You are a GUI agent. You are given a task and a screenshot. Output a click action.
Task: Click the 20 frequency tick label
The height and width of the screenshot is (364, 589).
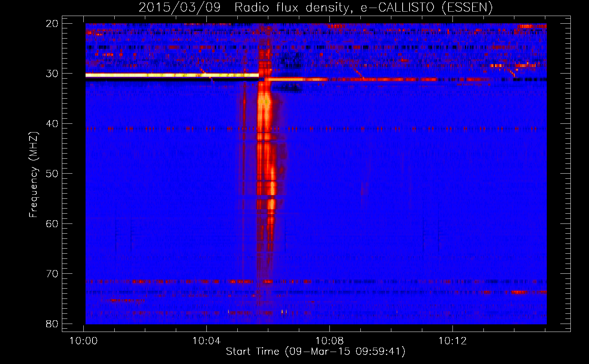(52, 24)
